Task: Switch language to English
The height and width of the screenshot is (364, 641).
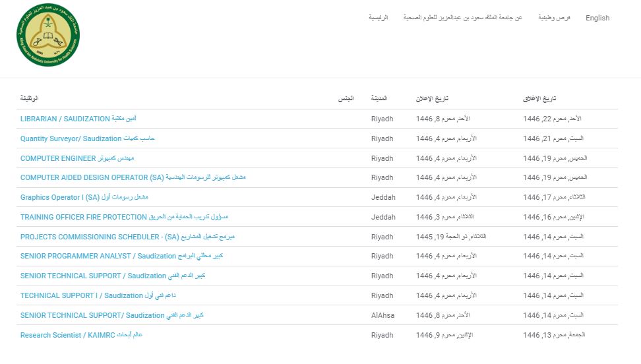Action: [x=597, y=18]
